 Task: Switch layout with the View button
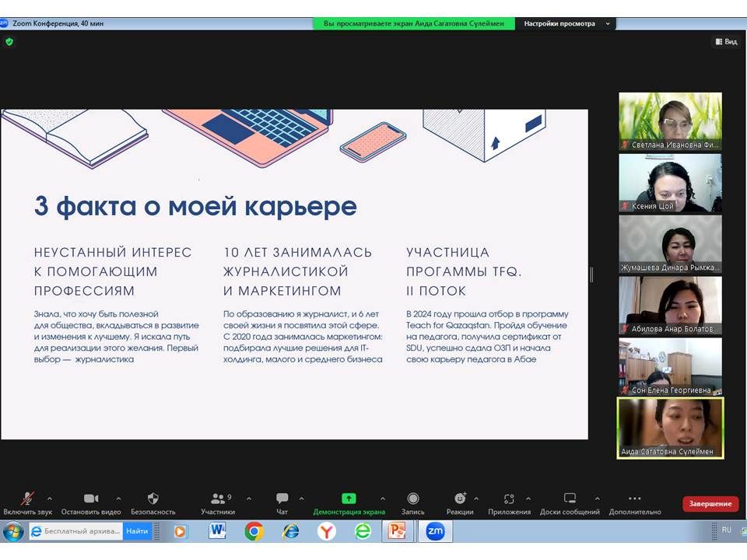725,41
